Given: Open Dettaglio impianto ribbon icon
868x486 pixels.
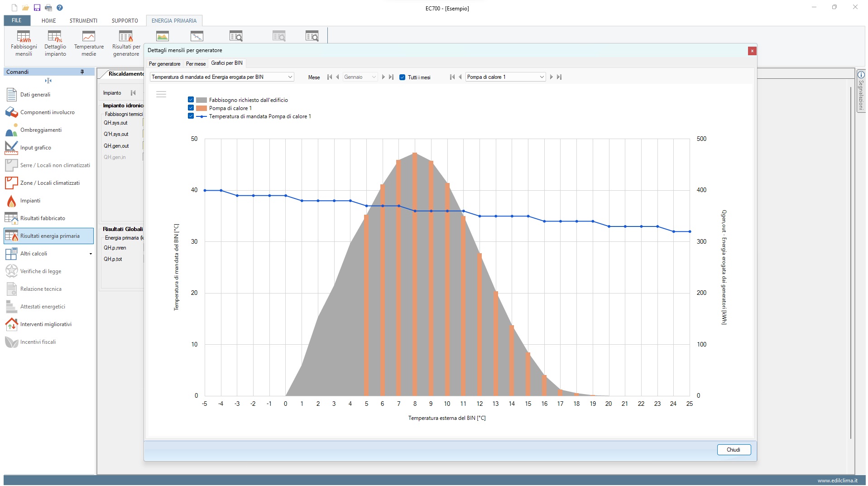Looking at the screenshot, I should coord(55,43).
